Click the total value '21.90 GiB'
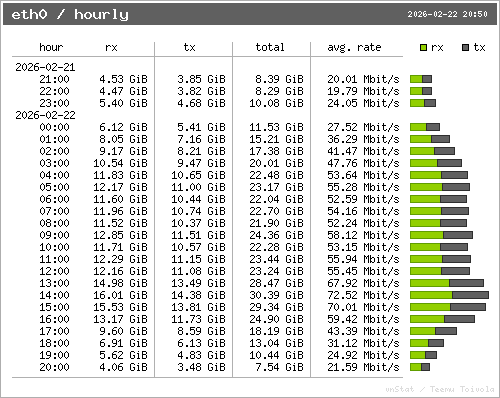This screenshot has height=398, width=500. 276,223
